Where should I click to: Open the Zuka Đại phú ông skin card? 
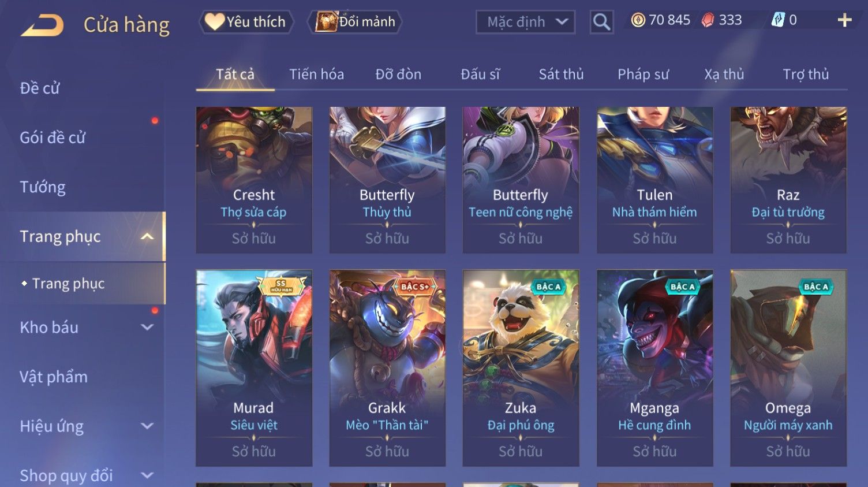(x=521, y=368)
